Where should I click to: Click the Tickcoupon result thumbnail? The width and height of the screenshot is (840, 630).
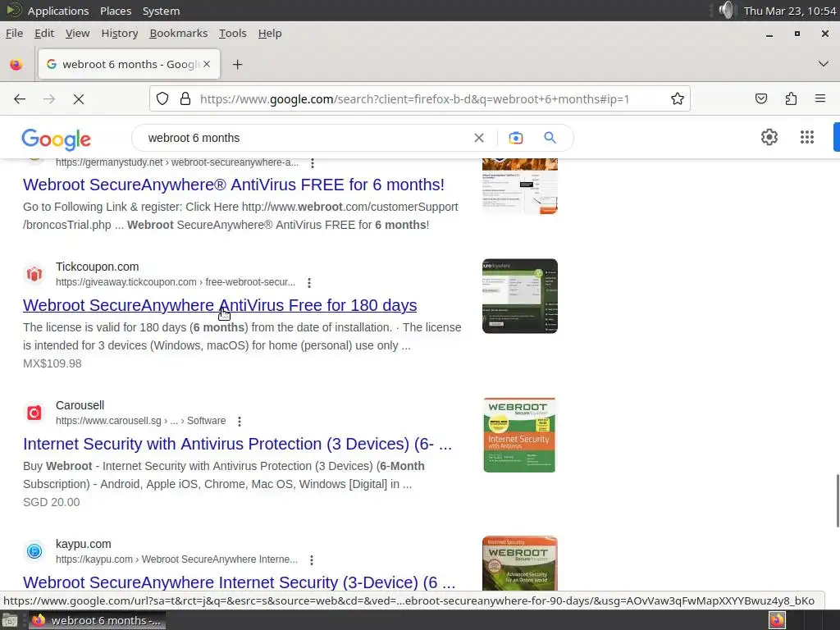click(x=519, y=296)
